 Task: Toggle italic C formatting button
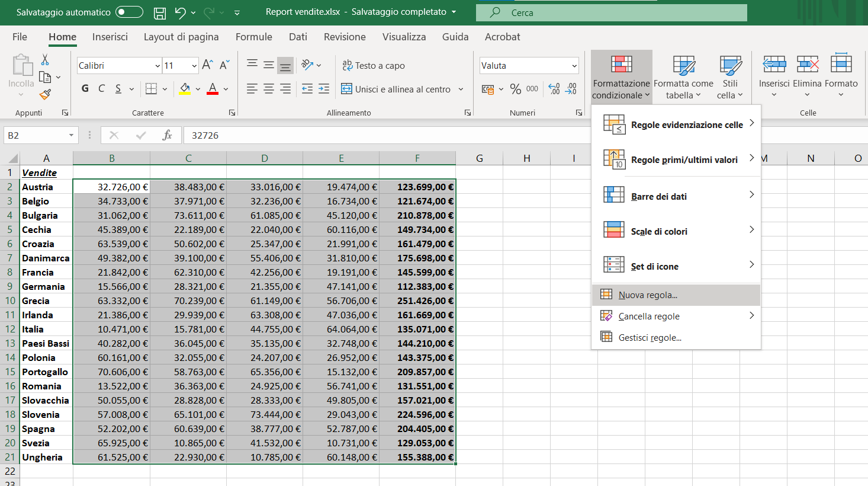point(101,89)
